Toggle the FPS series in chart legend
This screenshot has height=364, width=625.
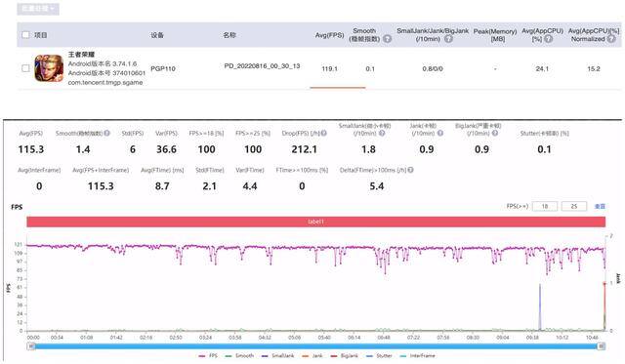(208, 355)
